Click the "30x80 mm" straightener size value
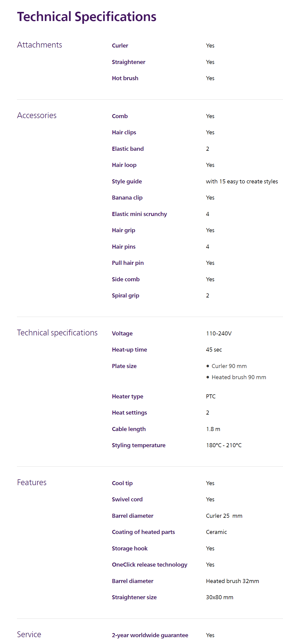Image resolution: width=283 pixels, height=644 pixels. 220,597
